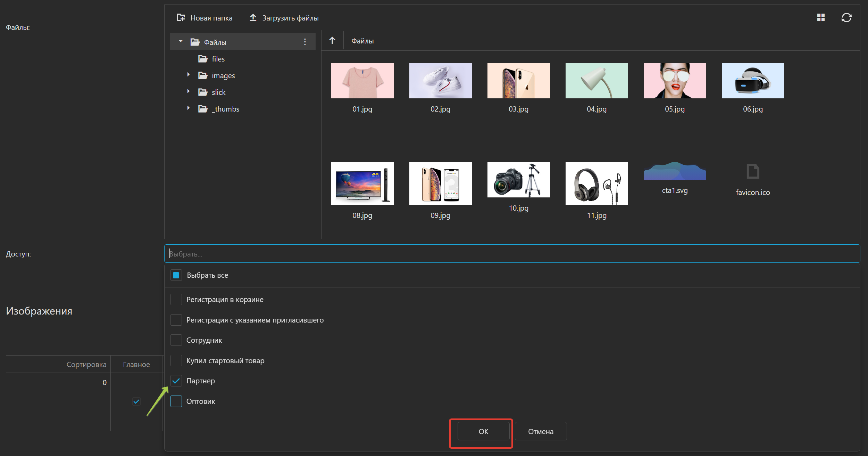The width and height of the screenshot is (868, 456).
Task: Select Регистрация в корзине option
Action: click(x=225, y=300)
